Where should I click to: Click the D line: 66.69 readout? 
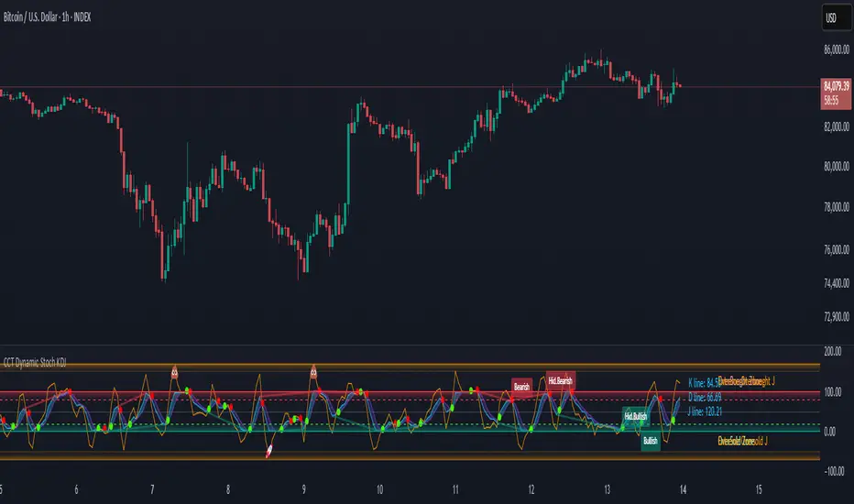[705, 397]
